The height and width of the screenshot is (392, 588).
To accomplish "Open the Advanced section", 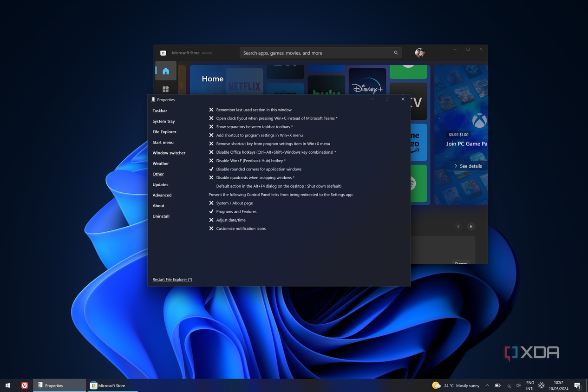I will pos(162,195).
